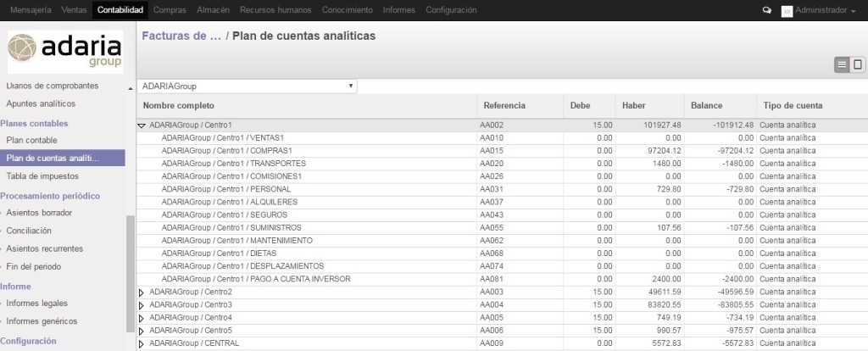Click reference cell AA009
868x351 pixels.
pyautogui.click(x=492, y=344)
